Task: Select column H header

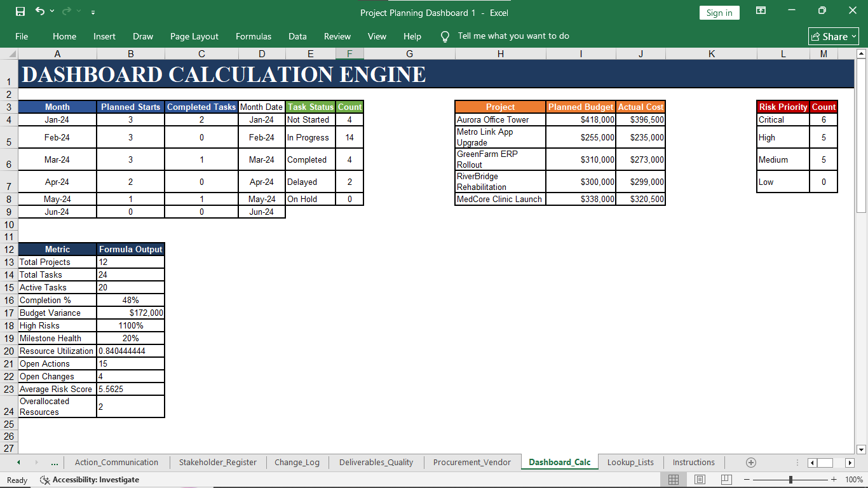Action: click(501, 54)
